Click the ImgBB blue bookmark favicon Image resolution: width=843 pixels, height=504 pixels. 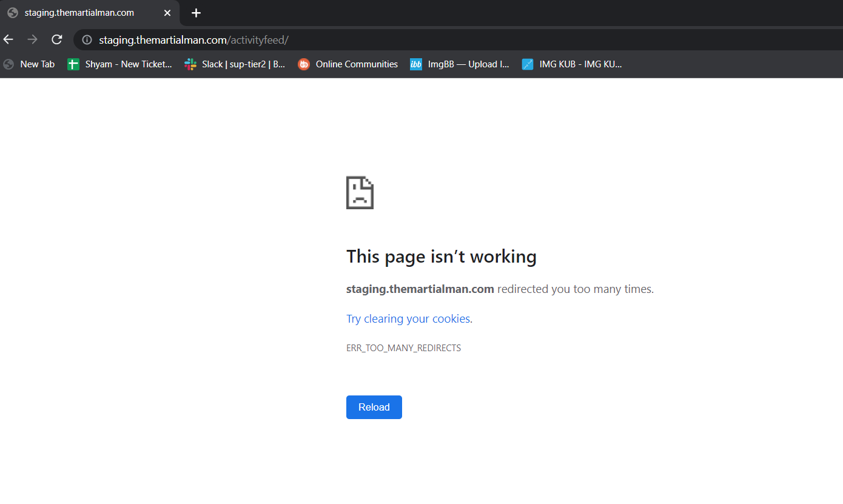[x=416, y=64]
